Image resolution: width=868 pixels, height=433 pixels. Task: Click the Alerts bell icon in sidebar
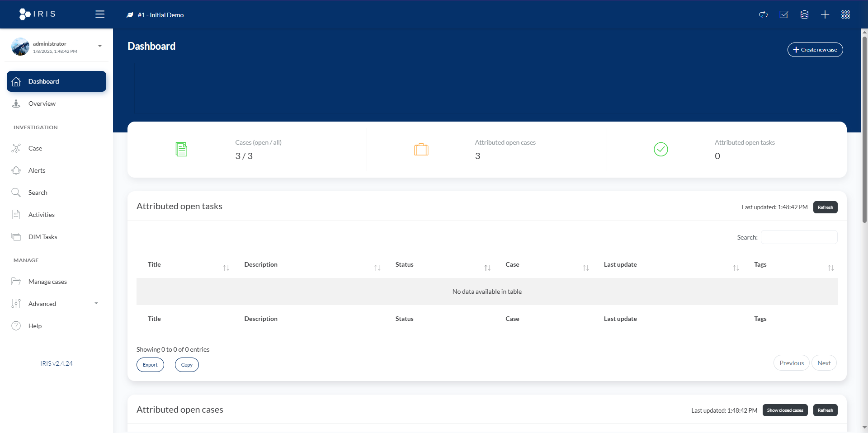coord(16,170)
